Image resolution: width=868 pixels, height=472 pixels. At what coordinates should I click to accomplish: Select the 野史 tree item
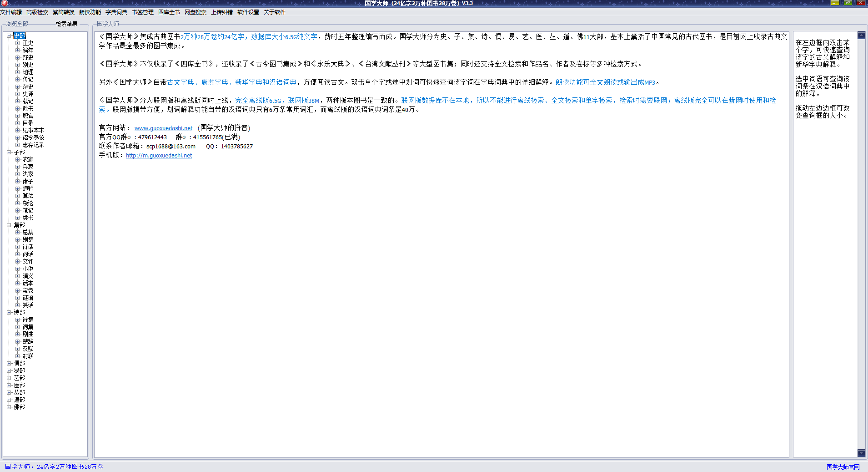click(x=28, y=57)
